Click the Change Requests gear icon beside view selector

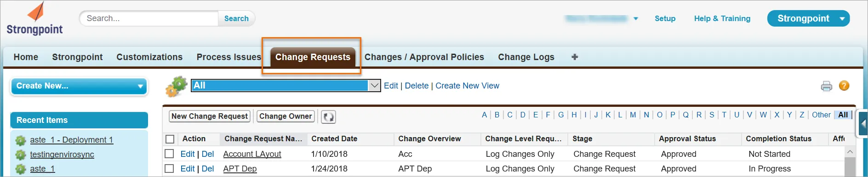[177, 86]
